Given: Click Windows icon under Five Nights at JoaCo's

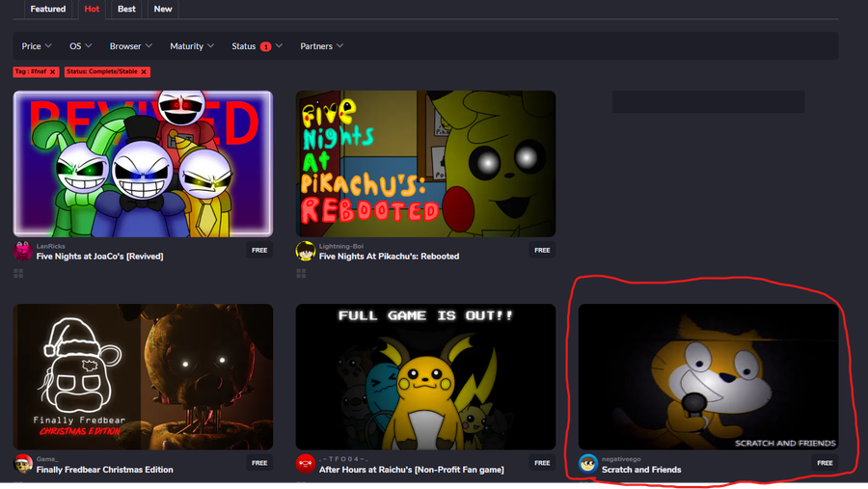Looking at the screenshot, I should point(18,274).
